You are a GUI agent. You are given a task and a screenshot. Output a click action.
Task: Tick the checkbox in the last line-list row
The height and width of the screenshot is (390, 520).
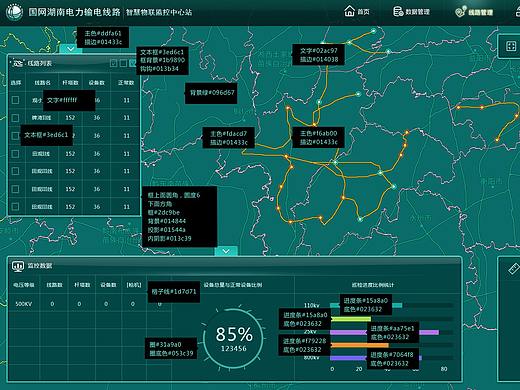(x=15, y=207)
